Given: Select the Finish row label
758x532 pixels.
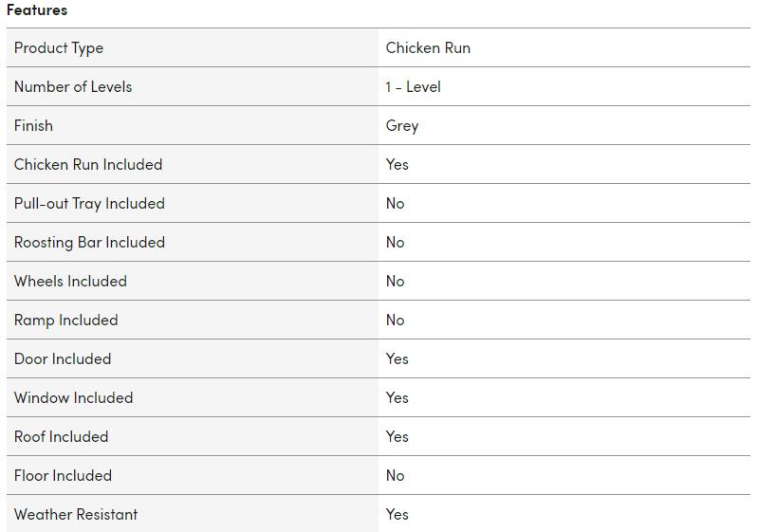Looking at the screenshot, I should [33, 126].
